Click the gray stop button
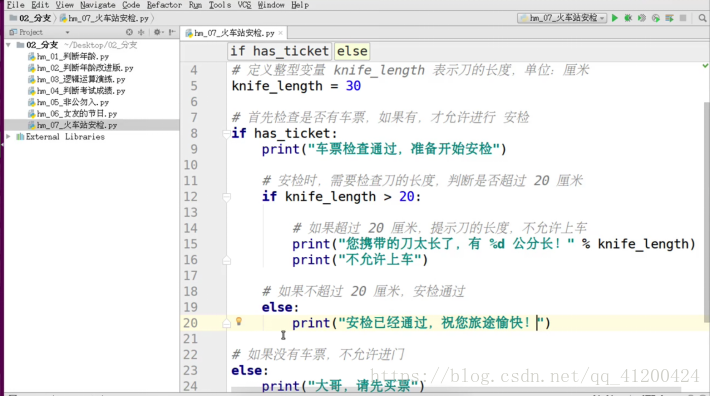The height and width of the screenshot is (396, 711). [x=683, y=18]
